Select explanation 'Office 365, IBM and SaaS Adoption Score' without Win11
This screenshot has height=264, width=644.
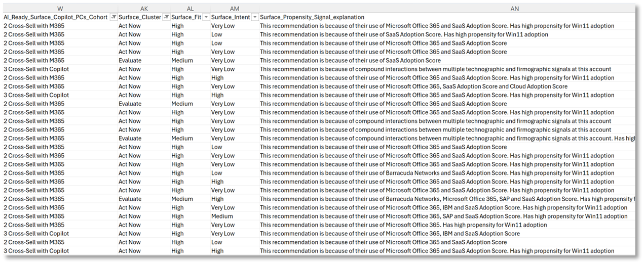pos(390,234)
